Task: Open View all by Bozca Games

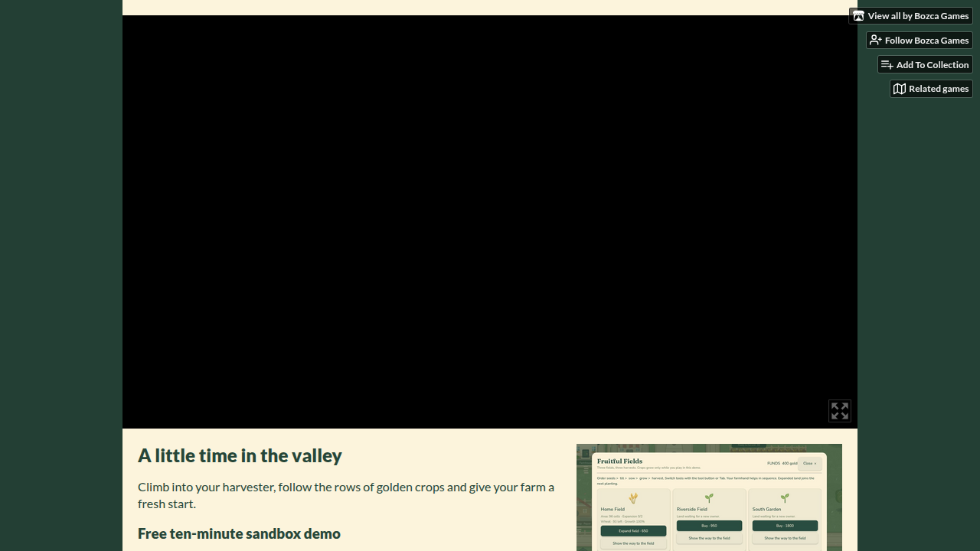Action: click(x=910, y=16)
